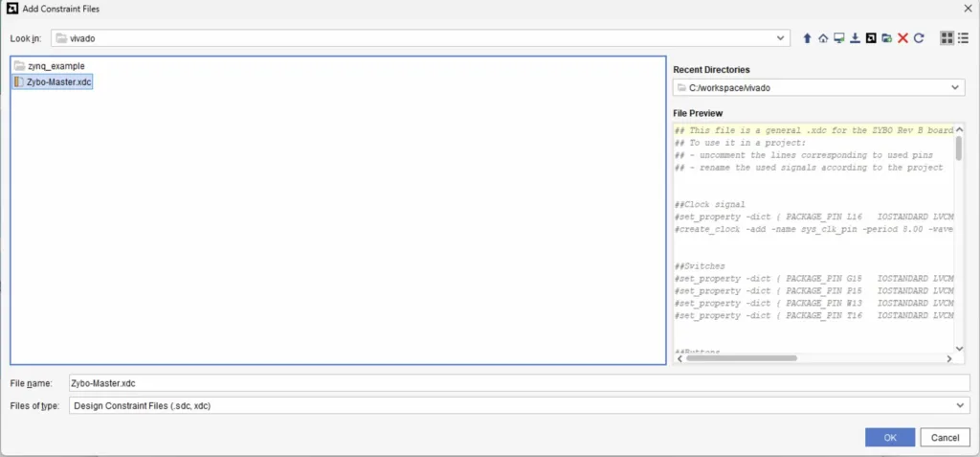Viewport: 980px width, 457px height.
Task: Jump to the home directory
Action: [823, 38]
